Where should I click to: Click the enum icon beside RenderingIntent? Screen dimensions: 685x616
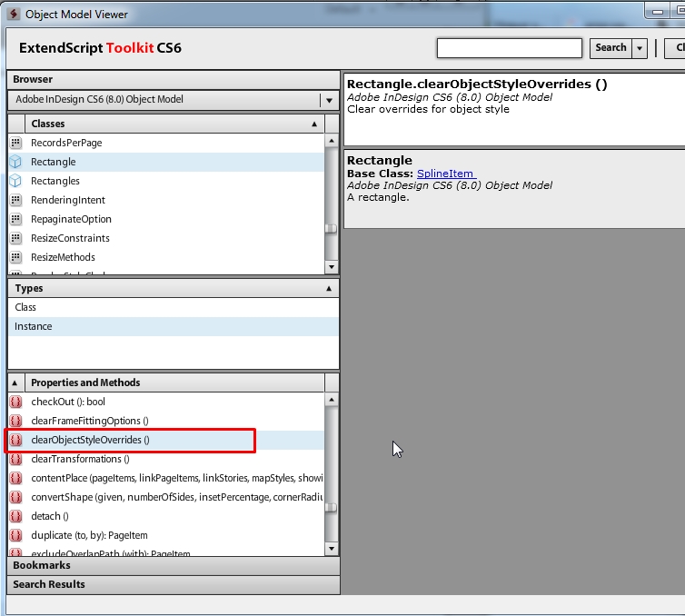pyautogui.click(x=15, y=200)
